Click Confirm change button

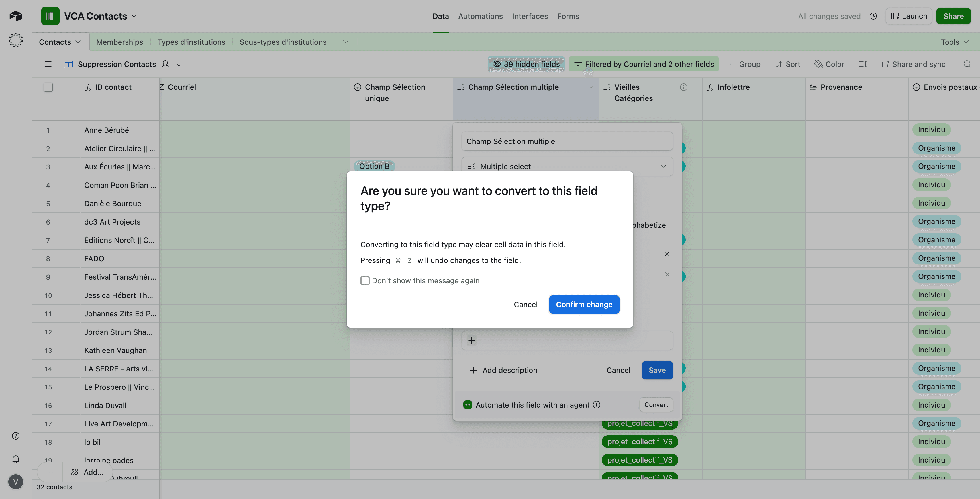pos(584,305)
